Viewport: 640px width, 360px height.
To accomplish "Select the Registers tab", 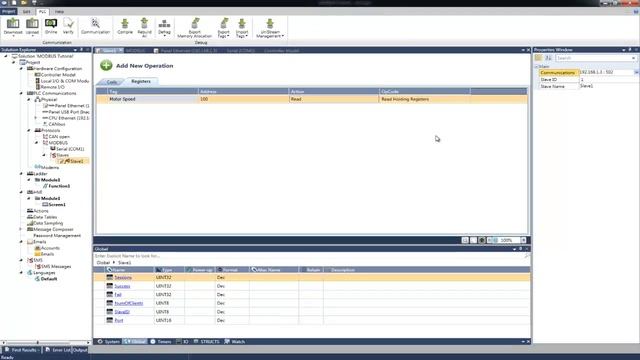I will point(141,81).
